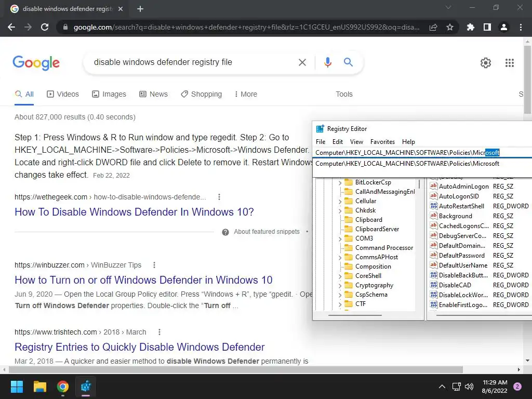Reload the Google search page
The image size is (532, 399).
(x=45, y=27)
